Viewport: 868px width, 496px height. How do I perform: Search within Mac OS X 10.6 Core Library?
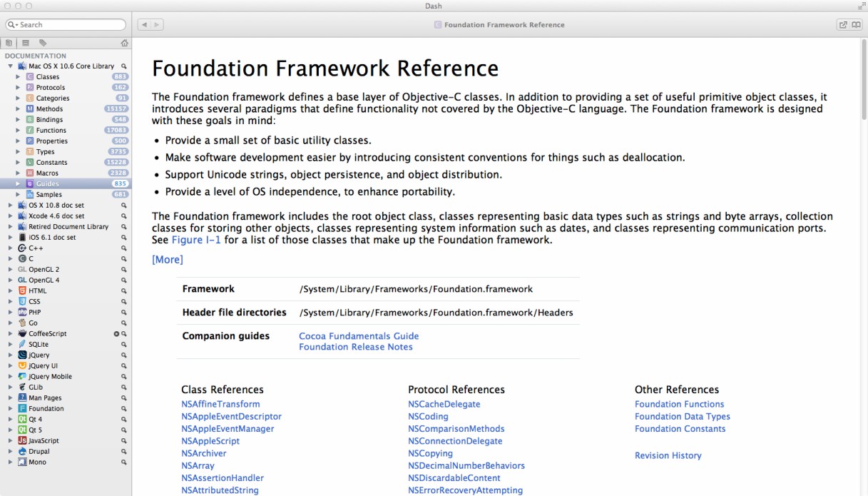123,66
